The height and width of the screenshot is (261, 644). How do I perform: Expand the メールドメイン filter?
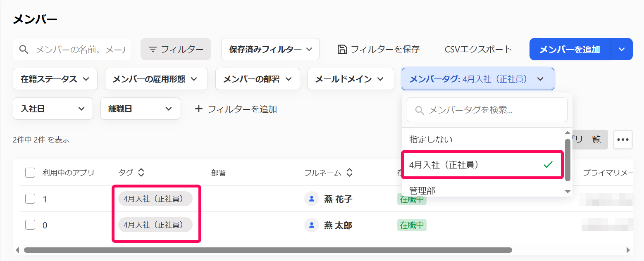click(x=351, y=79)
